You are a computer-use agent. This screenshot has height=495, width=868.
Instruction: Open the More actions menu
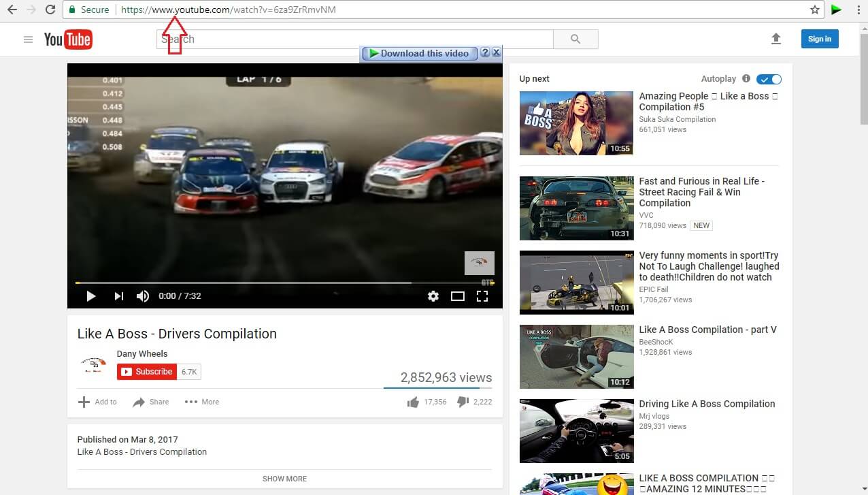[202, 402]
